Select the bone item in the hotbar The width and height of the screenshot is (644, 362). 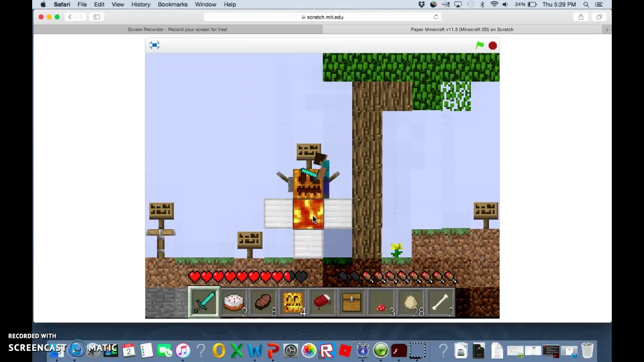tap(440, 302)
